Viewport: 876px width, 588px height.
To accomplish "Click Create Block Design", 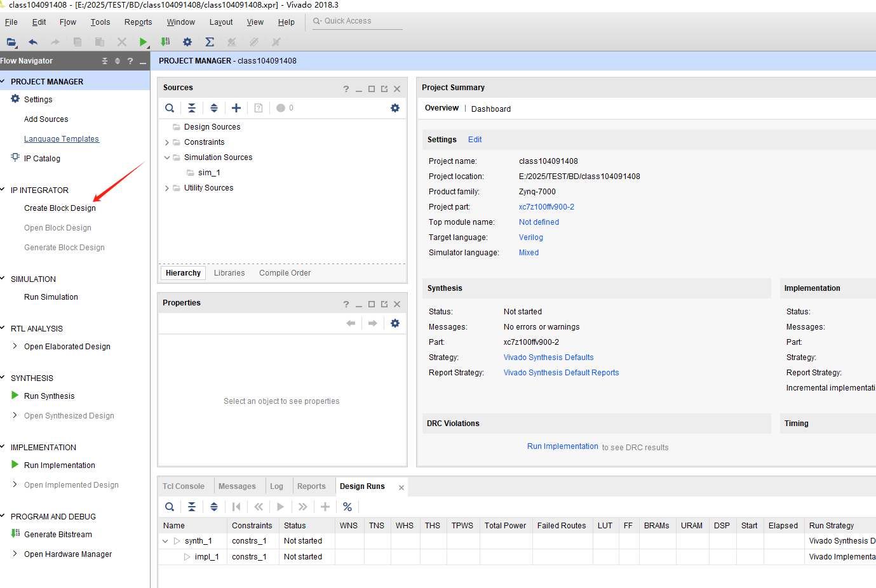I will pyautogui.click(x=60, y=208).
